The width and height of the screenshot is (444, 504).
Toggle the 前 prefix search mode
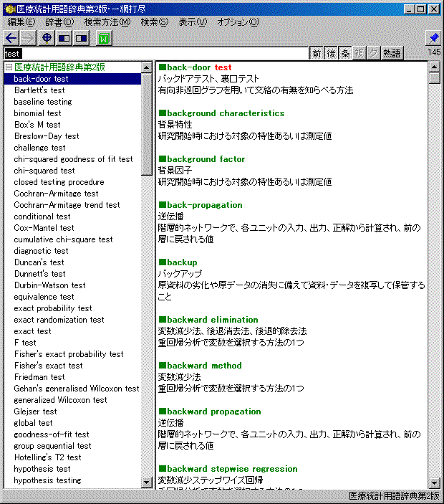click(317, 53)
